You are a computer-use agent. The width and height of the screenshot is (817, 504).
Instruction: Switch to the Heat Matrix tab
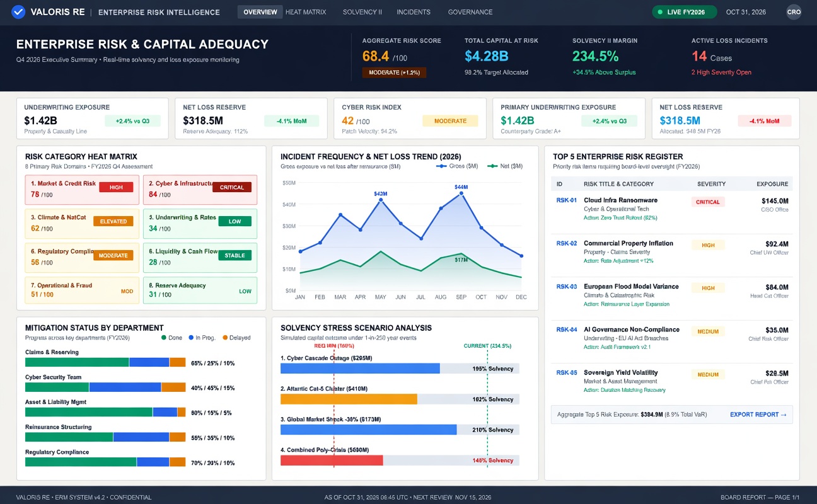click(x=306, y=12)
